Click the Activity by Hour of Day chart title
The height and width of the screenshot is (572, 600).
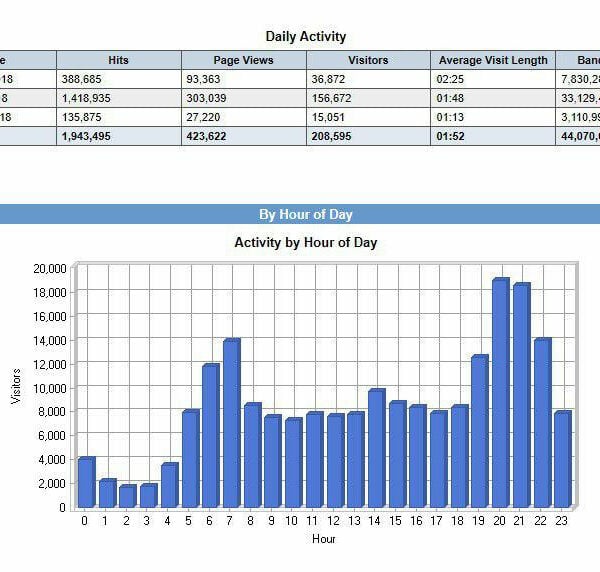(x=306, y=243)
